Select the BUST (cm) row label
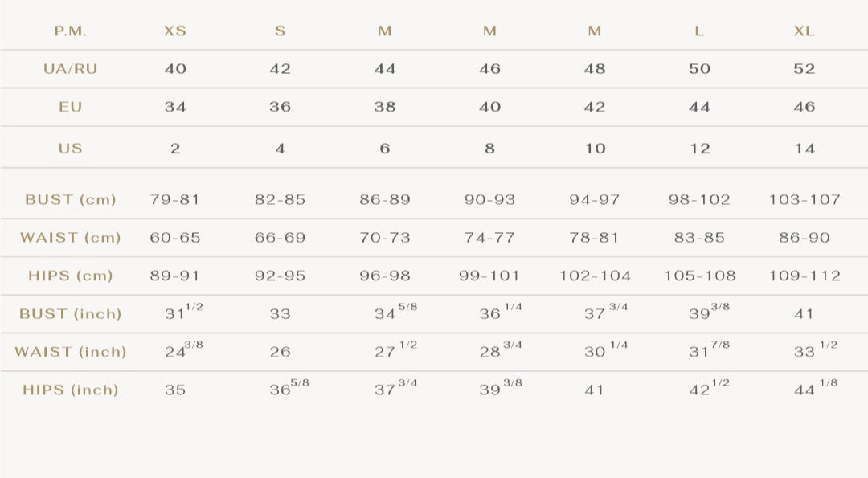The image size is (868, 478). 71,200
